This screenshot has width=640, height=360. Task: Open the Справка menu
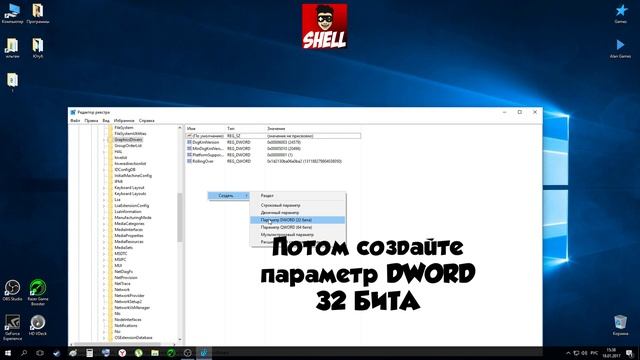click(x=147, y=121)
